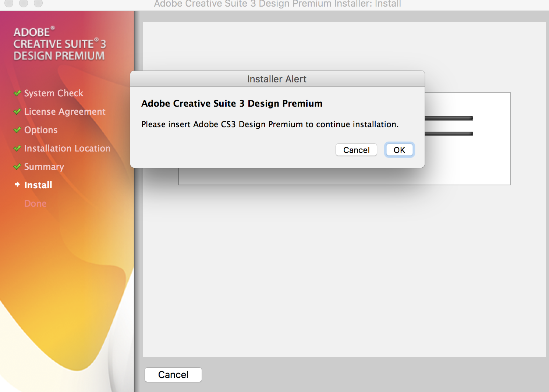549x392 pixels.
Task: Click the Adobe Creative Suite 3 Design Premium logo
Action: point(60,44)
